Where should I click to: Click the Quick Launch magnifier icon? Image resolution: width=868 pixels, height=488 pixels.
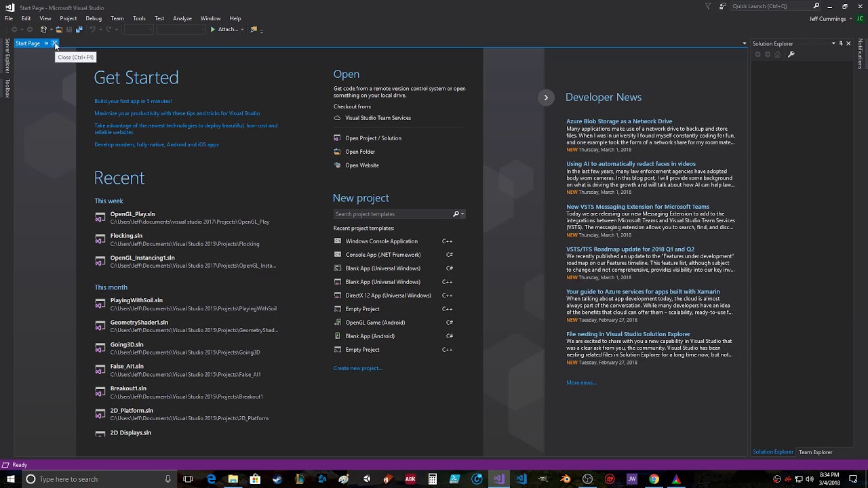pos(816,6)
